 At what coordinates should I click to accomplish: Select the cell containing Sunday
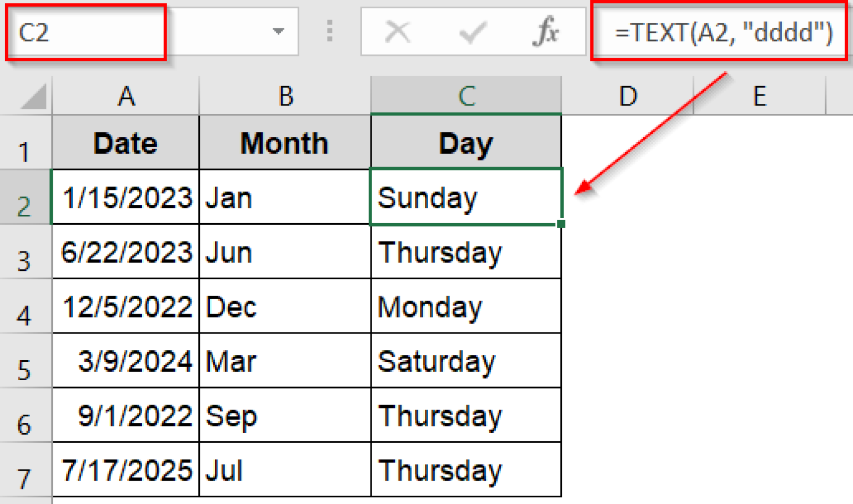(466, 198)
